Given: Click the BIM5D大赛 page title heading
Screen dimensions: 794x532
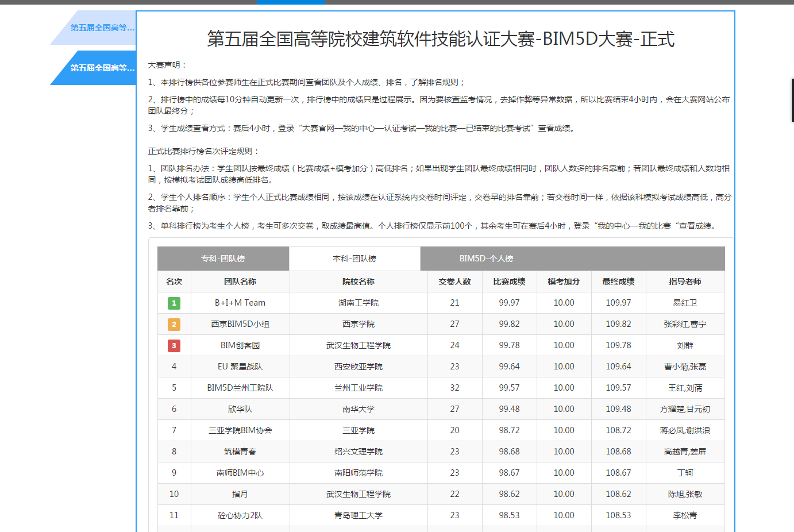Looking at the screenshot, I should click(x=441, y=39).
